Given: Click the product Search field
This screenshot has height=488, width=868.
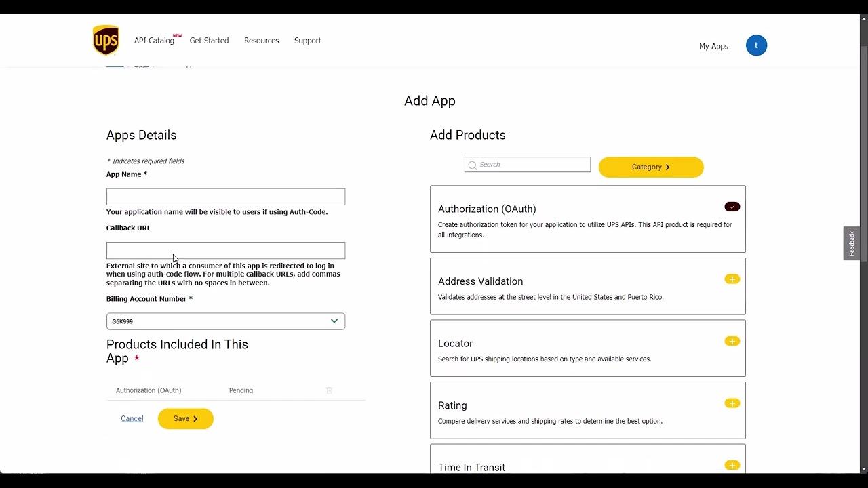Looking at the screenshot, I should (528, 165).
